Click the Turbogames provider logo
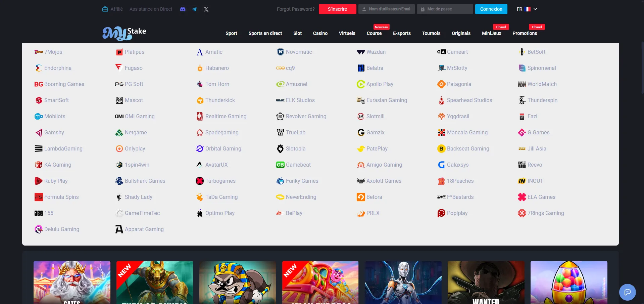The width and height of the screenshot is (644, 304). (200, 181)
